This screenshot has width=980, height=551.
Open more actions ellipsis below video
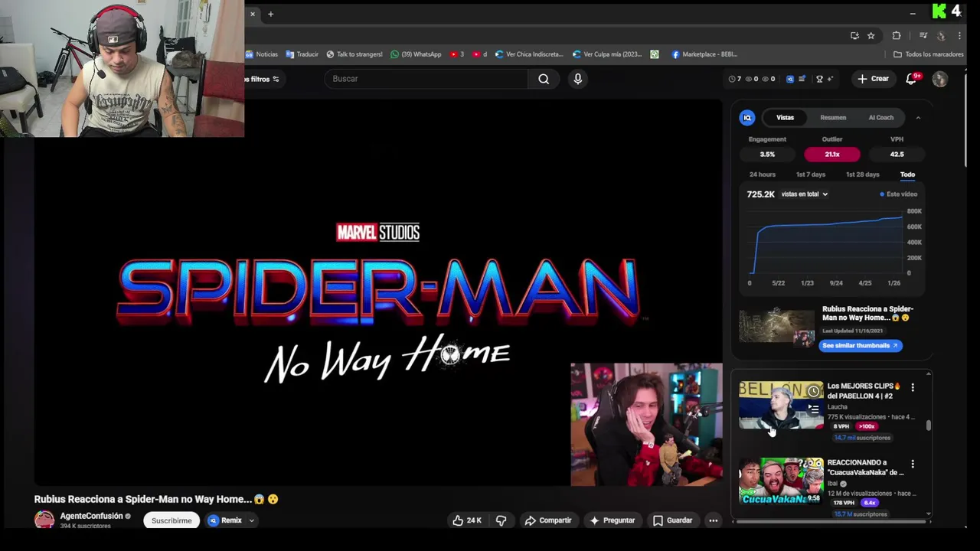click(x=713, y=520)
